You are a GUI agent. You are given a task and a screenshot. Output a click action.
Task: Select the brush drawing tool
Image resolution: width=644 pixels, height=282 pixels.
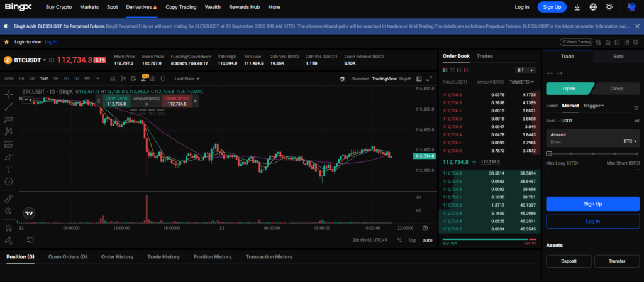coord(9,156)
